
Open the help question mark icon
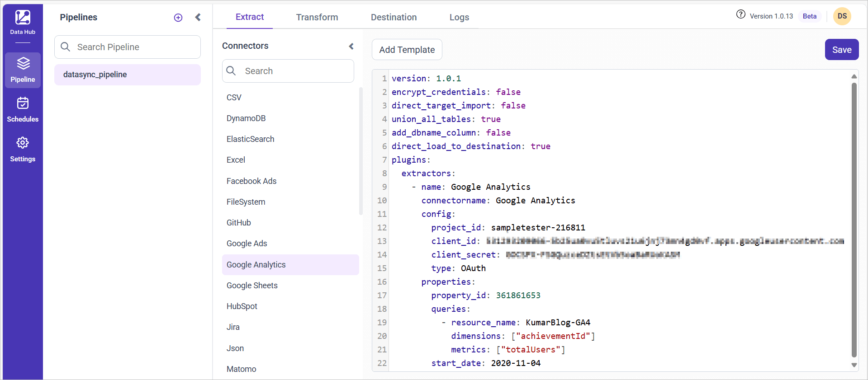click(x=741, y=14)
